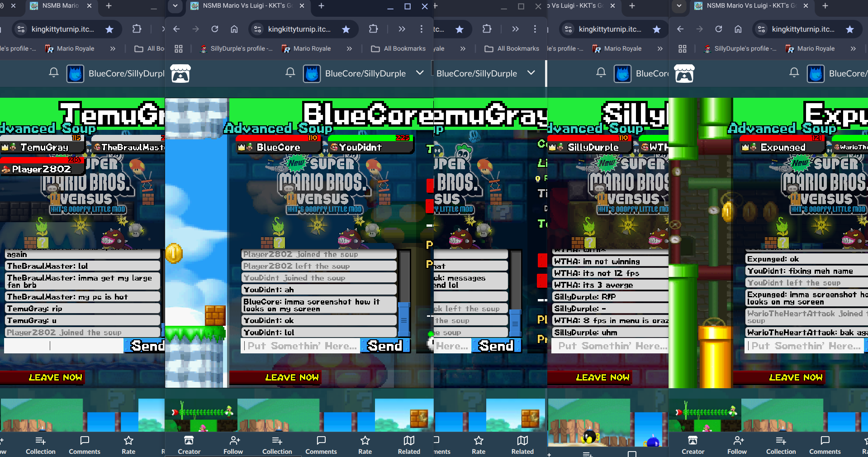Open home page in the BlueCore window
868x457 pixels.
tap(234, 29)
